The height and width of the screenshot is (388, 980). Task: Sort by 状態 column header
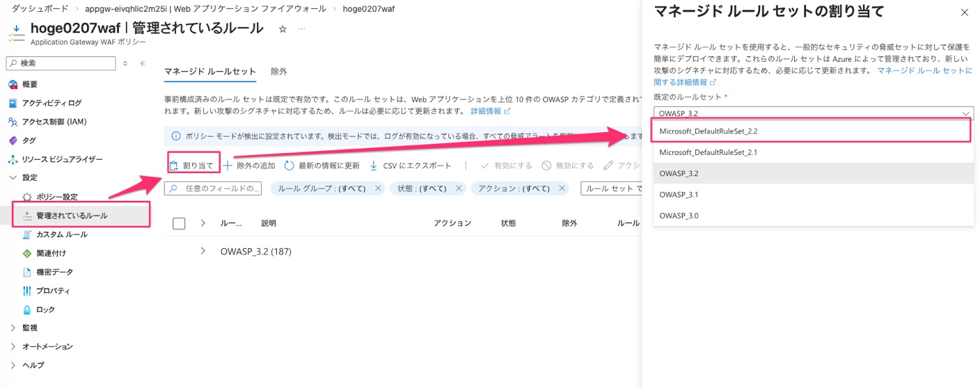[x=508, y=223]
